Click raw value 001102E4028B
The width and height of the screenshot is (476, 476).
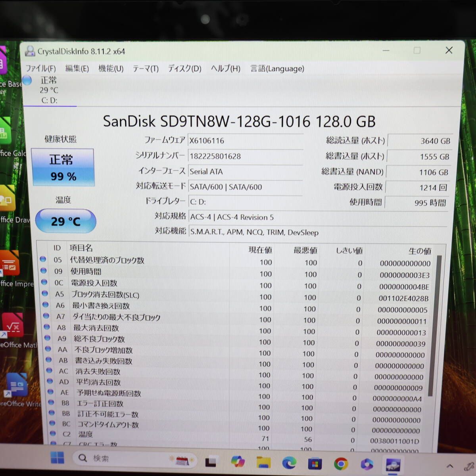[x=403, y=298]
